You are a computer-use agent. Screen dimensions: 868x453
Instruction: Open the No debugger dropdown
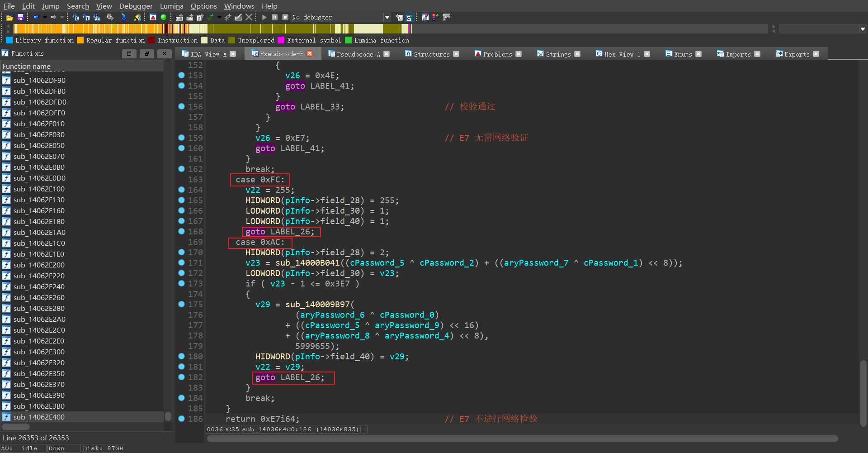[x=387, y=17]
